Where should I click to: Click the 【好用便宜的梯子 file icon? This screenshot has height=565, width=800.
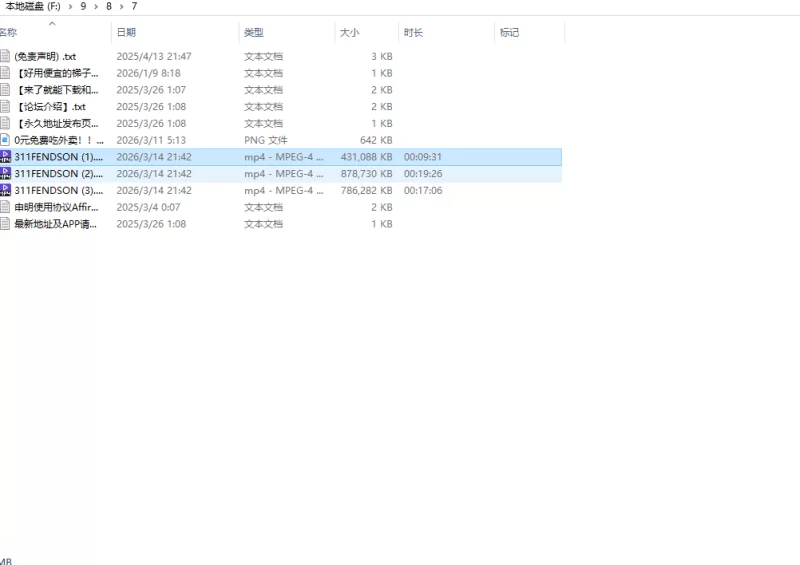click(x=5, y=73)
